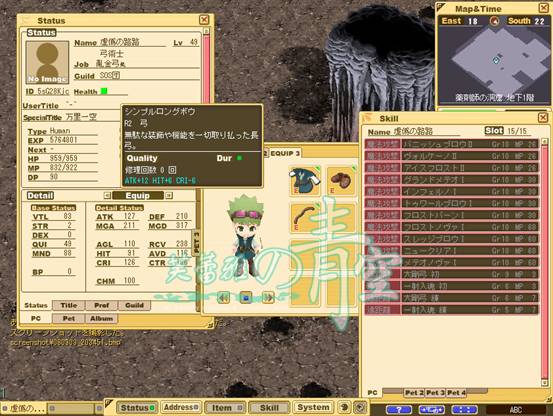Click the character name chat tab bottom-left
Screen dimensions: 553x416
pos(23,408)
